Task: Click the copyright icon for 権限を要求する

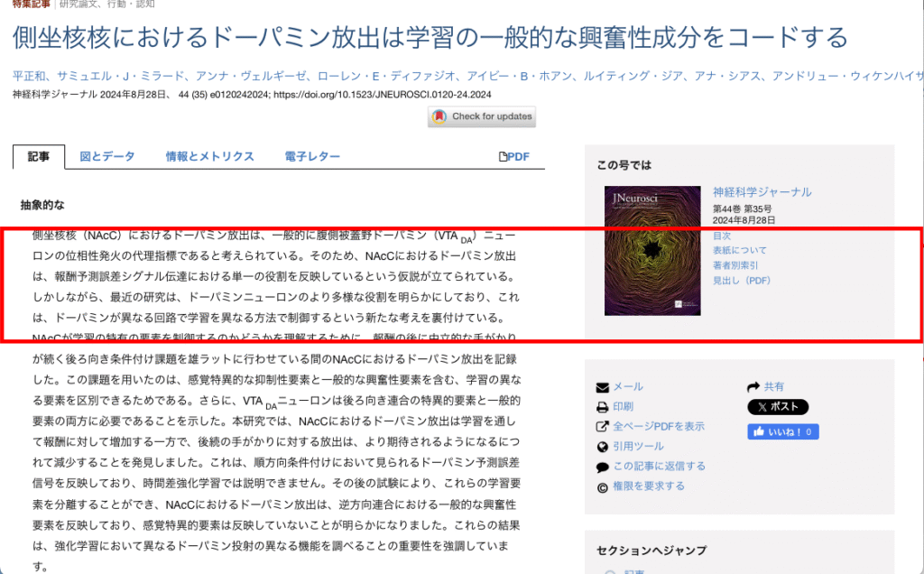Action: coord(603,487)
